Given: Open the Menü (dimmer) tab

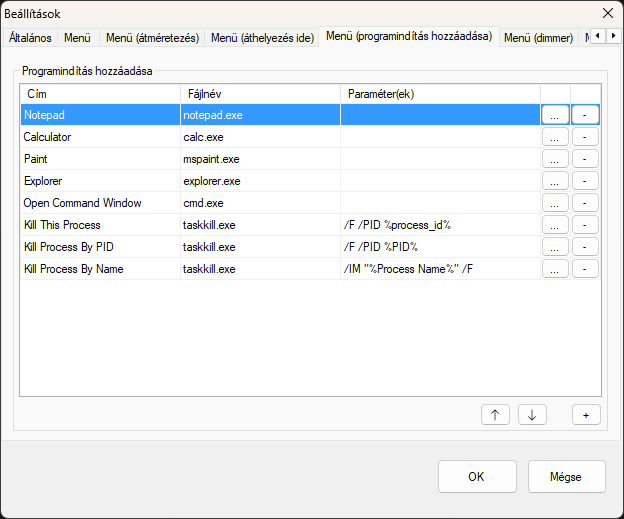Looking at the screenshot, I should (538, 38).
